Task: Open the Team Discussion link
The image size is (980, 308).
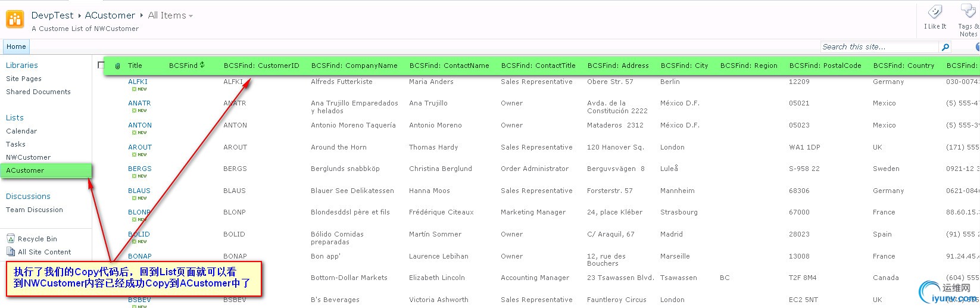Action: tap(34, 210)
